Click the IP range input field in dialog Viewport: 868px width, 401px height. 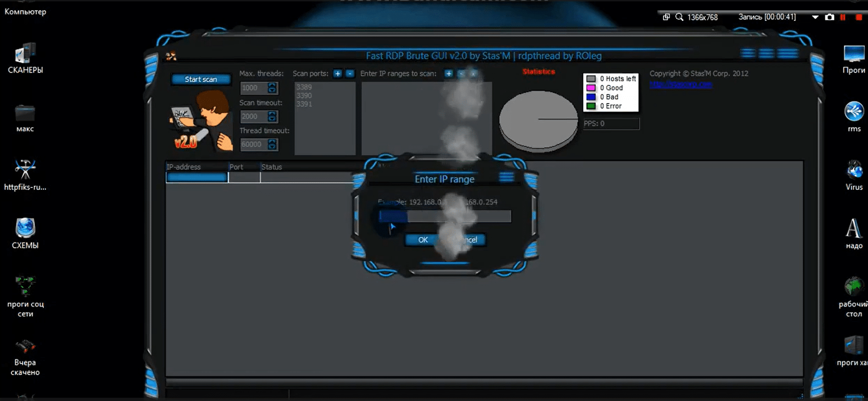[445, 216]
